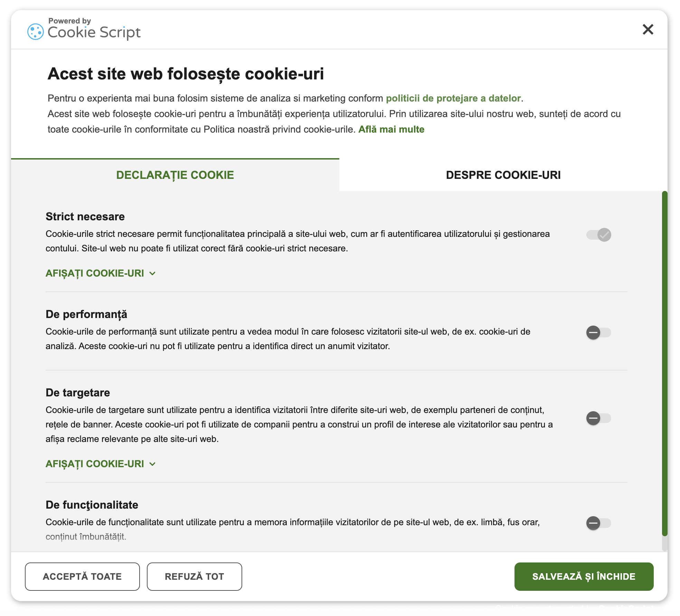
Task: Expand Afișați cookie-uri under De targetare
Action: click(95, 464)
